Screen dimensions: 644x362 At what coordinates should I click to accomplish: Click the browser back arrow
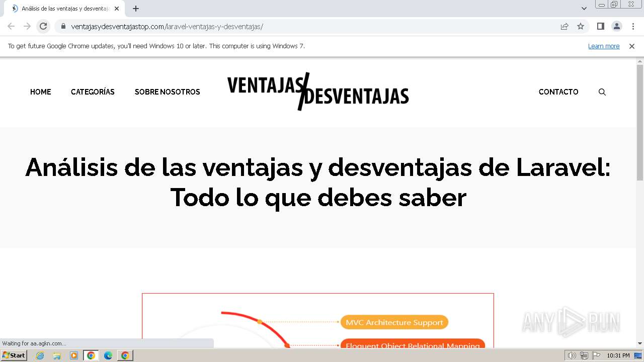pos(11,26)
